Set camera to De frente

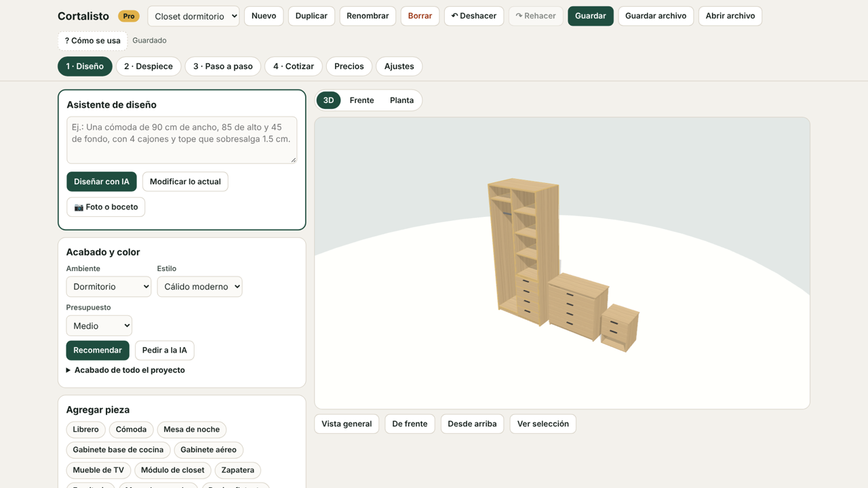[x=410, y=424]
